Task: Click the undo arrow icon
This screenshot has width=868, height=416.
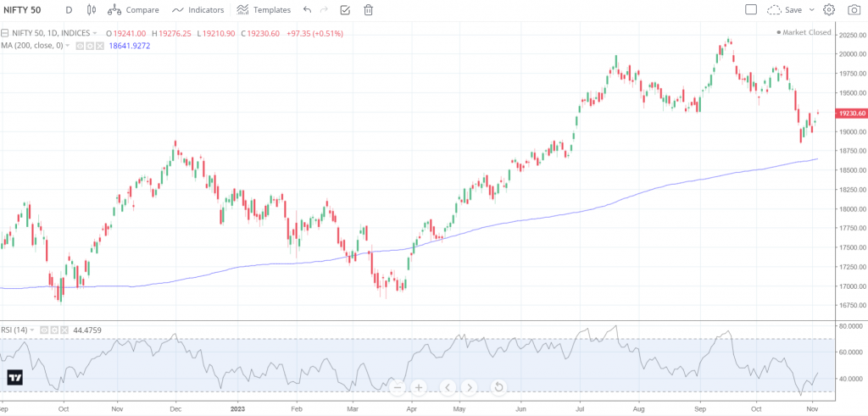Action: 307,10
